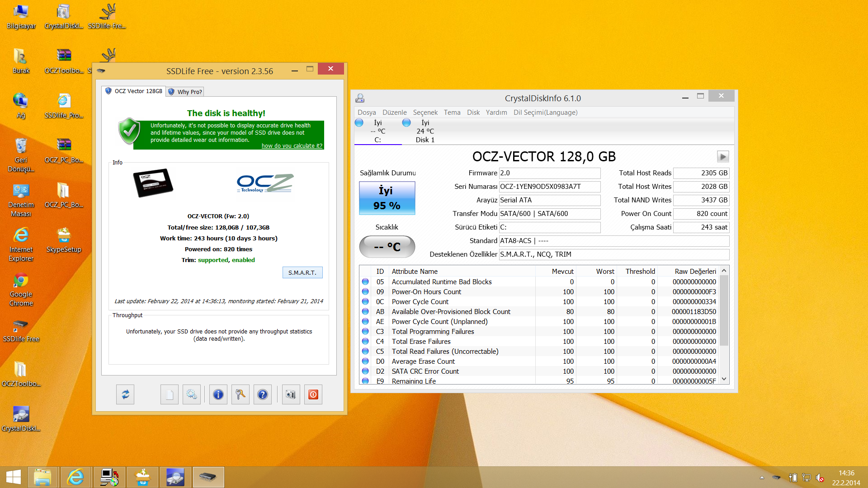Select the Denetim Masası desktop icon
The image size is (868, 488).
tap(21, 200)
